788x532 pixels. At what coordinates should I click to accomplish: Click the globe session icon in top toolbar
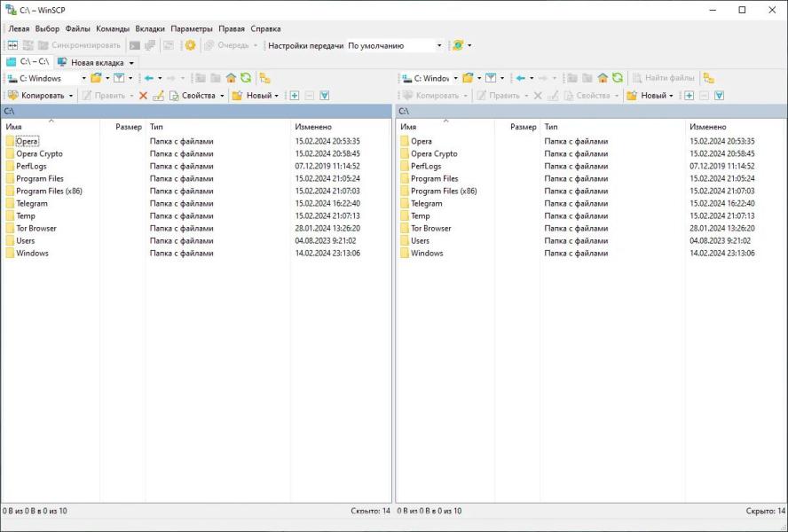[458, 45]
